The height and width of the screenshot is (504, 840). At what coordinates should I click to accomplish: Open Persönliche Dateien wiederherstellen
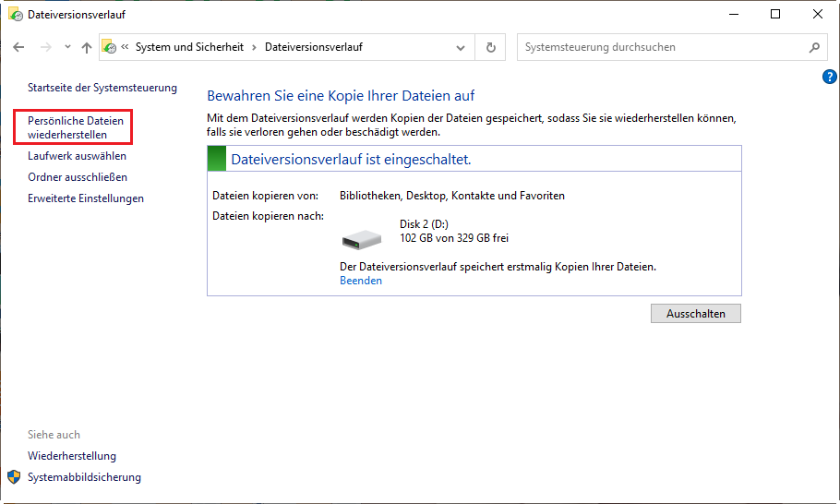click(x=74, y=127)
